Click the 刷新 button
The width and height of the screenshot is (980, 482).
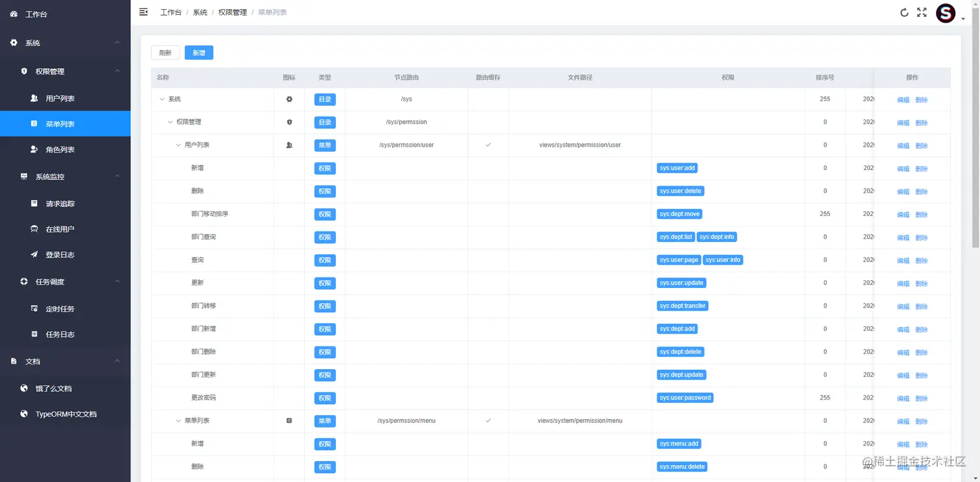pyautogui.click(x=165, y=53)
